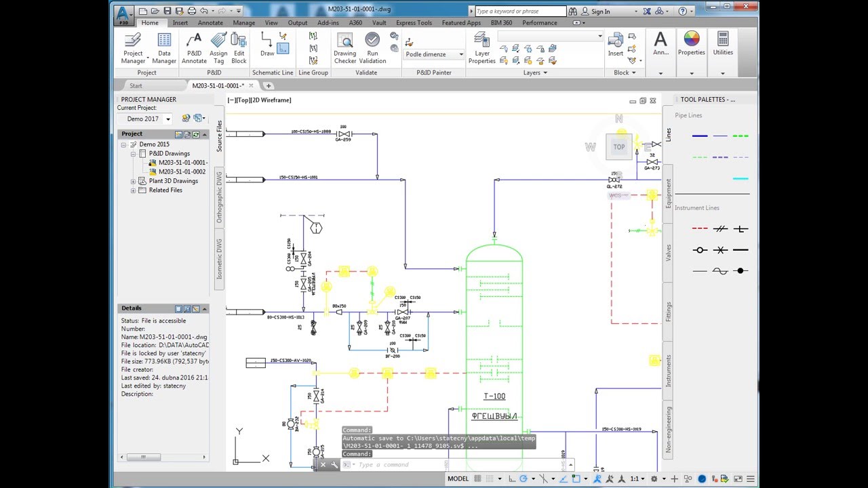Expand the Related Files tree node
The height and width of the screenshot is (488, 868).
pos(133,190)
